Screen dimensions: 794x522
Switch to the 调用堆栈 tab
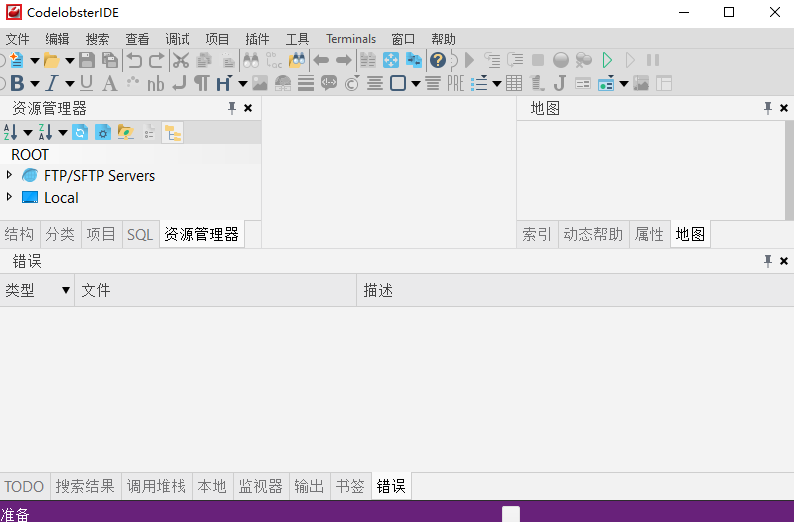tap(156, 486)
